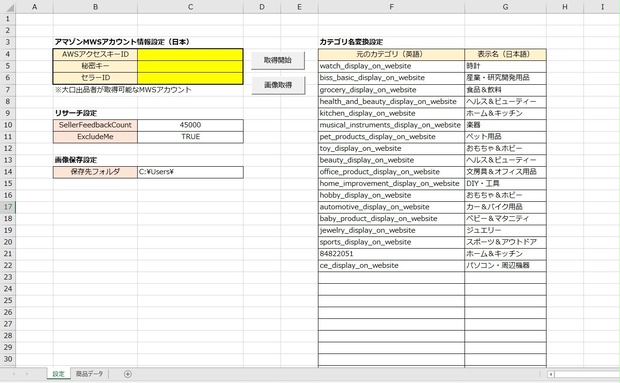The height and width of the screenshot is (383, 620).
Task: Select row header 17
Action: click(8, 207)
